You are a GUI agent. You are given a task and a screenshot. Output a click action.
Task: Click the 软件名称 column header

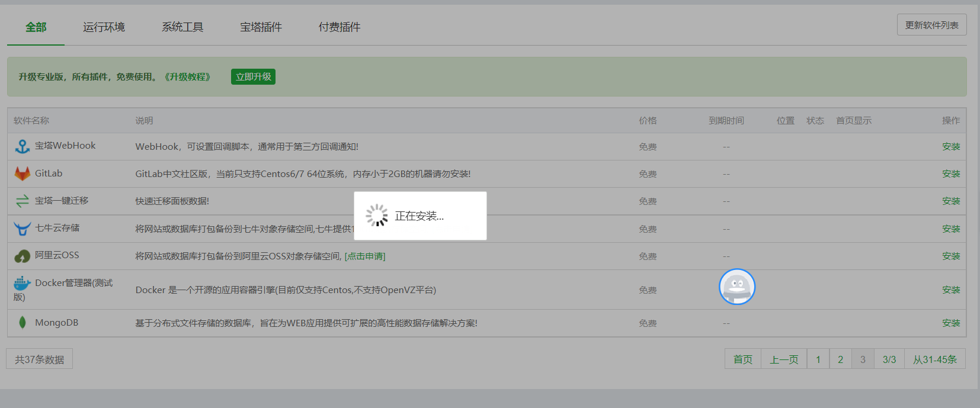click(x=31, y=121)
